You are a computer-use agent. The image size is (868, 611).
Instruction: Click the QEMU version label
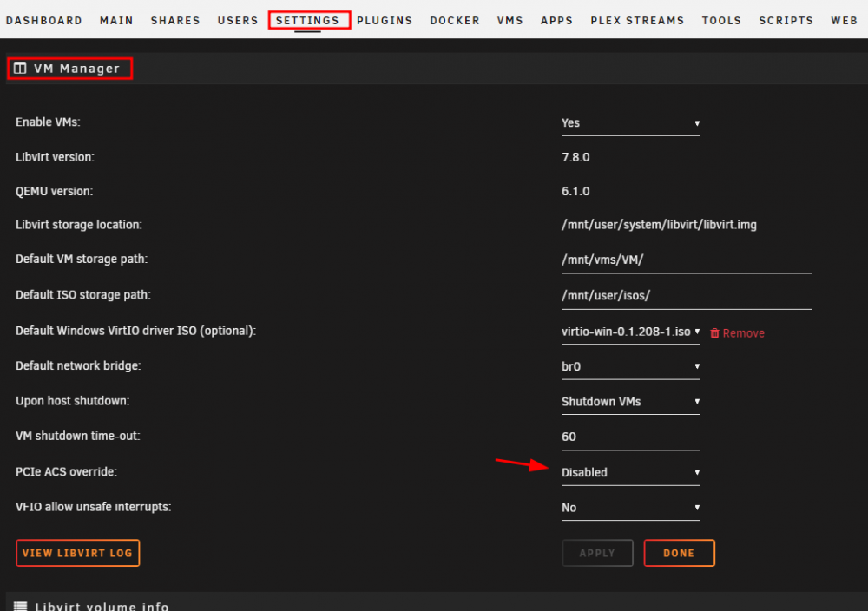pyautogui.click(x=54, y=192)
